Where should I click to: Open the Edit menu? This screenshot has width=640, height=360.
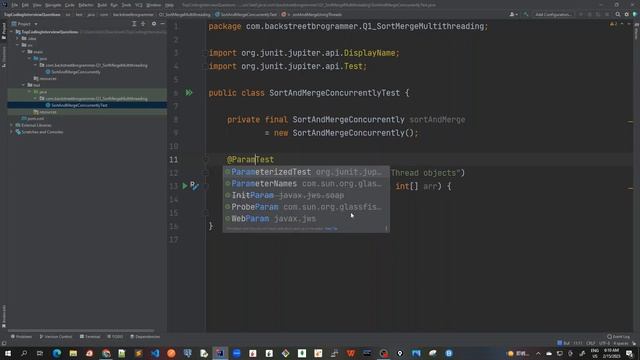(25, 5)
